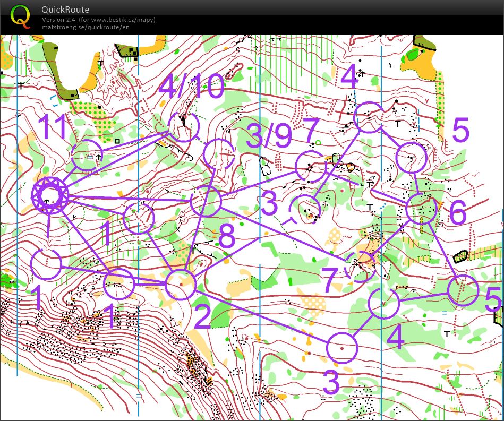Image resolution: width=504 pixels, height=421 pixels.
Task: Click the purple number label 8
Action: 227,238
